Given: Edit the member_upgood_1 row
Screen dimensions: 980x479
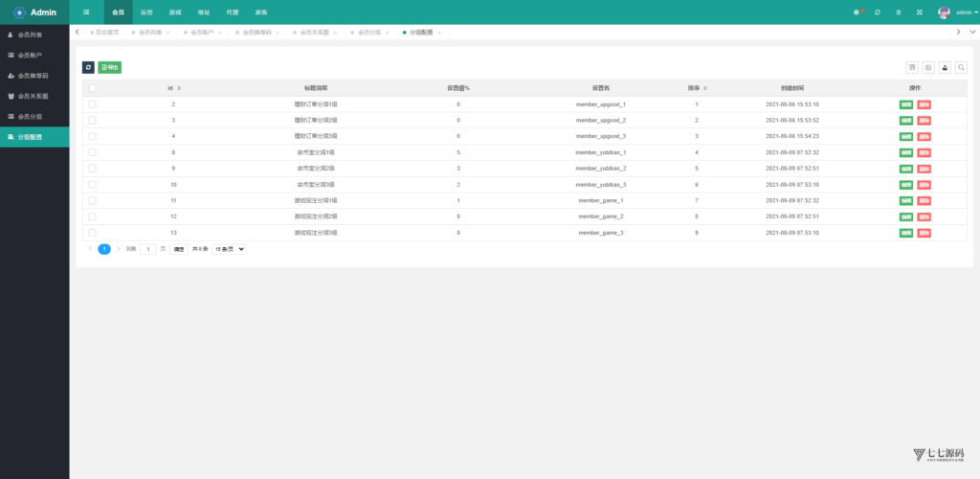Looking at the screenshot, I should (905, 104).
